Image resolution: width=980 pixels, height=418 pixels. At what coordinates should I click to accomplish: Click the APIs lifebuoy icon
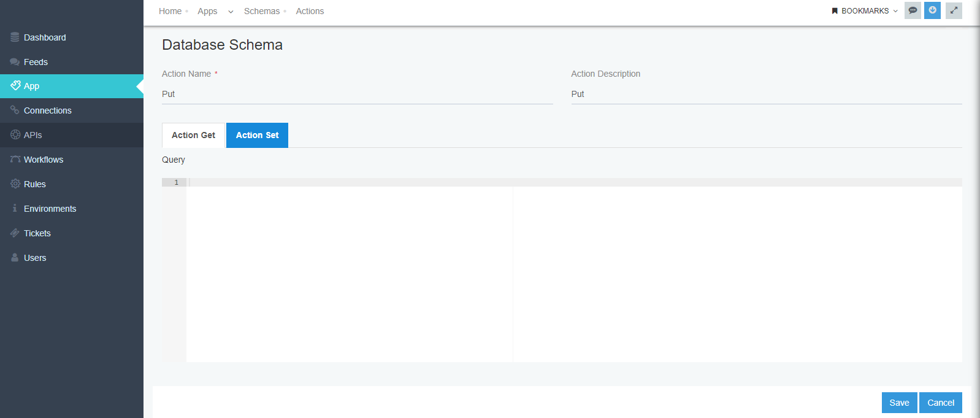(15, 134)
